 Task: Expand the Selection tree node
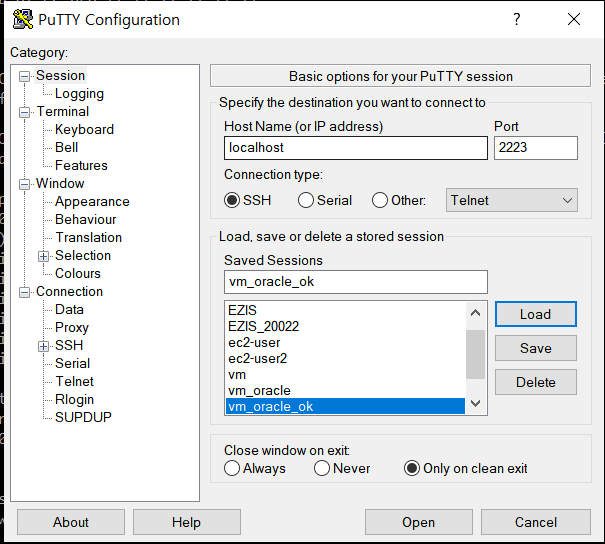43,257
